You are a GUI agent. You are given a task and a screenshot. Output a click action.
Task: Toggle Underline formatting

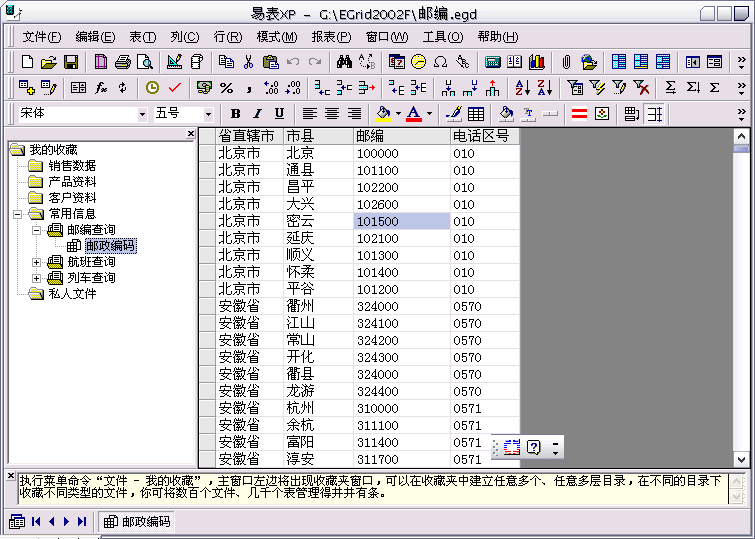pyautogui.click(x=279, y=114)
